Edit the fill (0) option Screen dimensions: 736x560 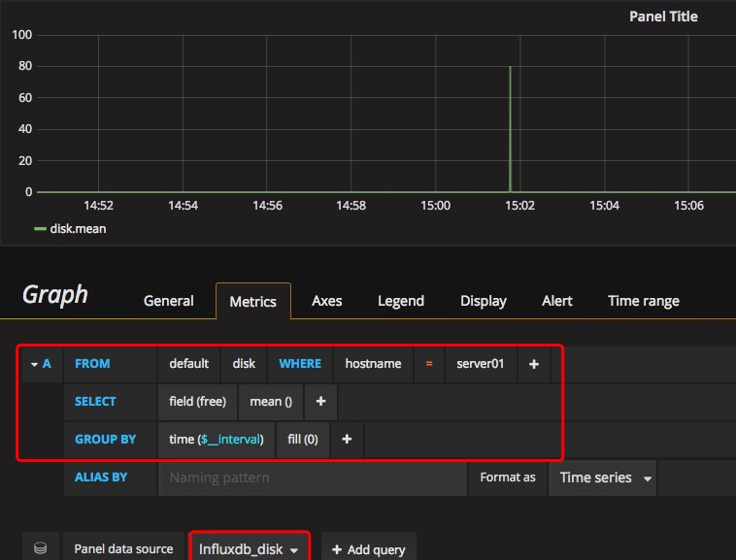303,440
